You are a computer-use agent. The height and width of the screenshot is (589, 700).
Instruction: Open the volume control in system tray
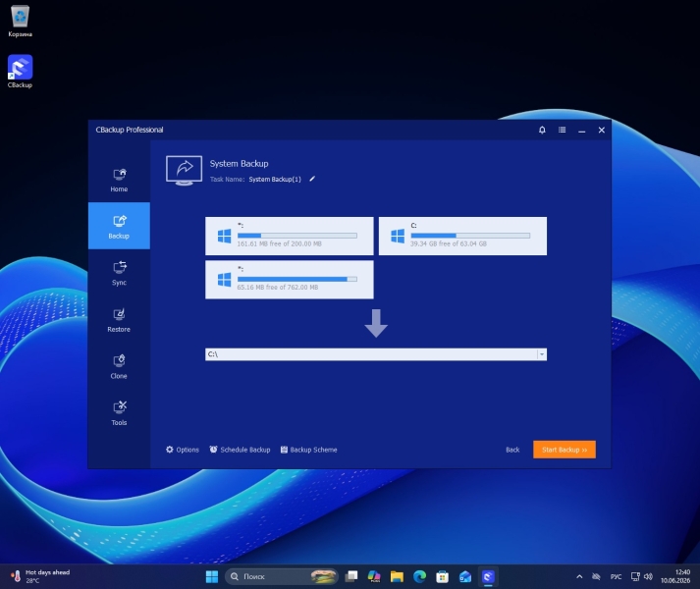click(649, 576)
